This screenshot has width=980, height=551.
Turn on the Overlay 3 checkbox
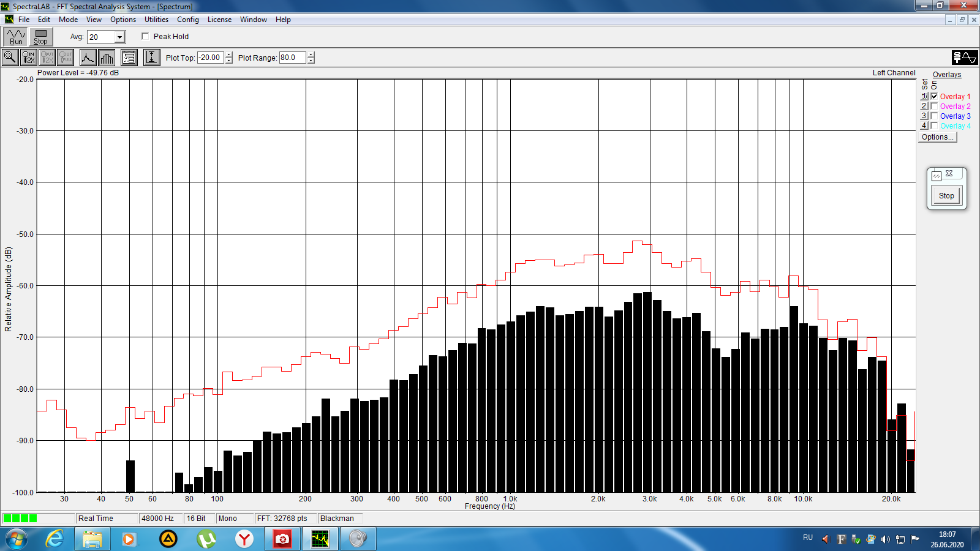pyautogui.click(x=934, y=116)
